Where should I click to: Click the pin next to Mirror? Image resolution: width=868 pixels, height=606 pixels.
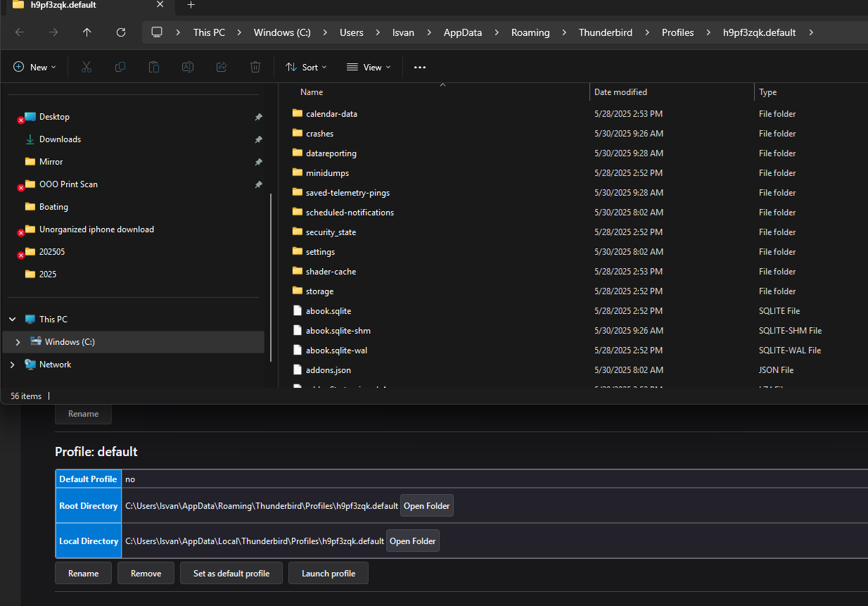coord(258,162)
